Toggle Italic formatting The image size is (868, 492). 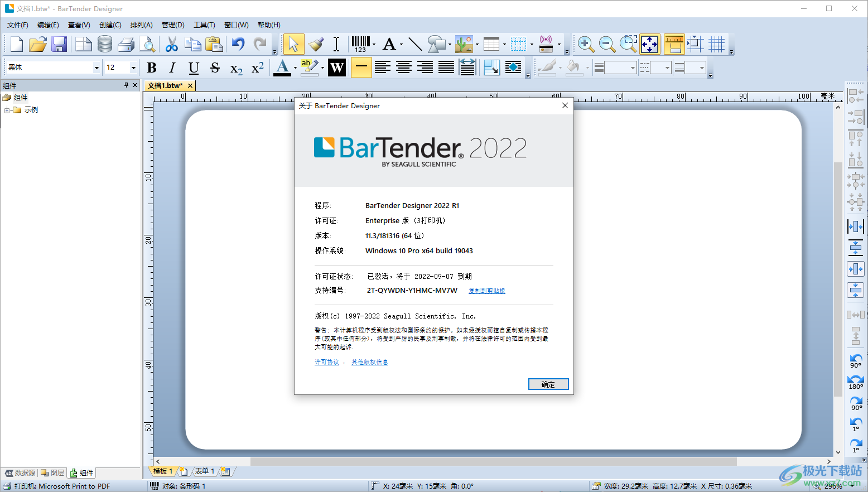(172, 67)
